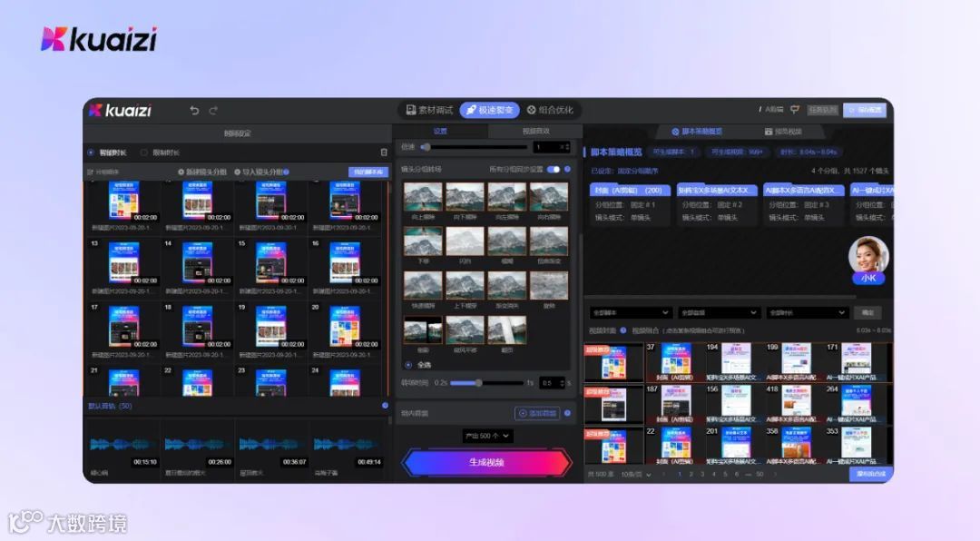Open the 素材调试 tab
The height and width of the screenshot is (541, 980).
click(x=429, y=110)
